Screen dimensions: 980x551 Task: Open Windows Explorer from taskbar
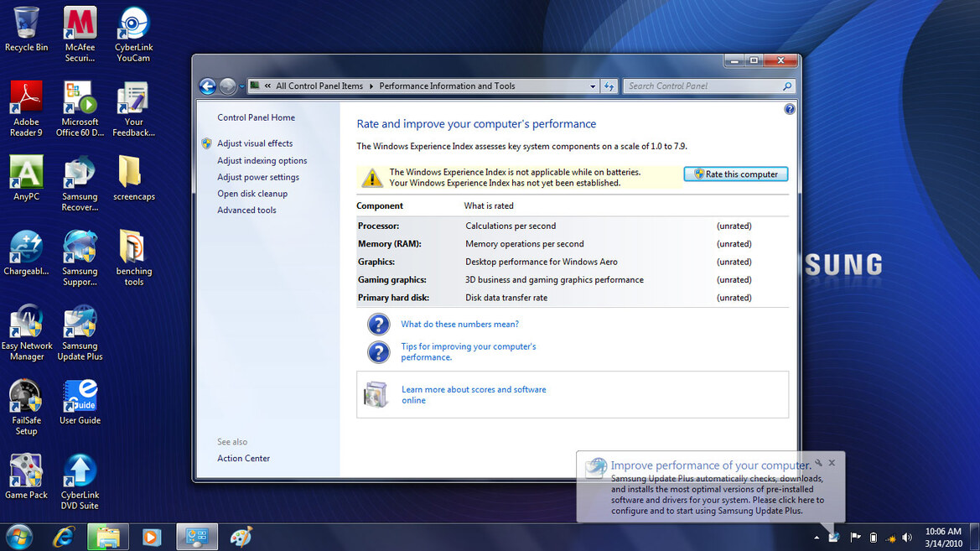pyautogui.click(x=108, y=537)
